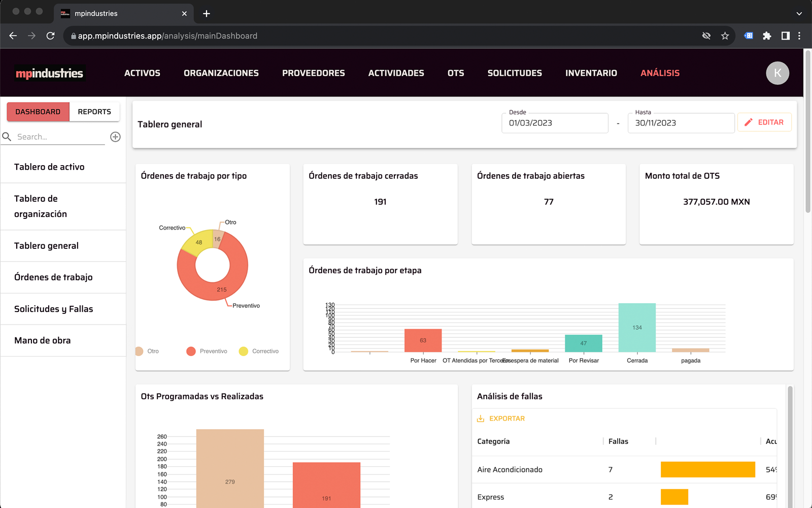Open the Desde date picker field

pyautogui.click(x=554, y=123)
